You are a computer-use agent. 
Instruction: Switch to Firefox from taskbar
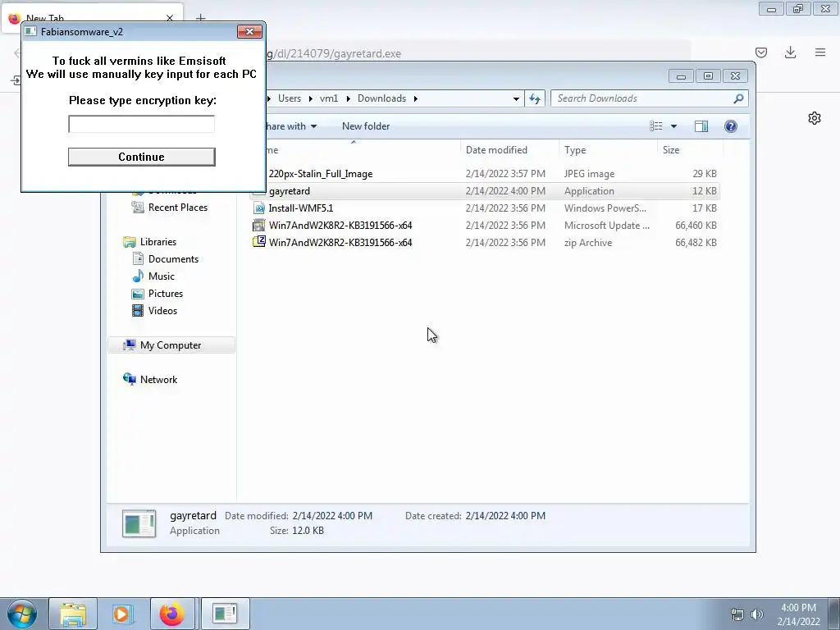click(172, 614)
